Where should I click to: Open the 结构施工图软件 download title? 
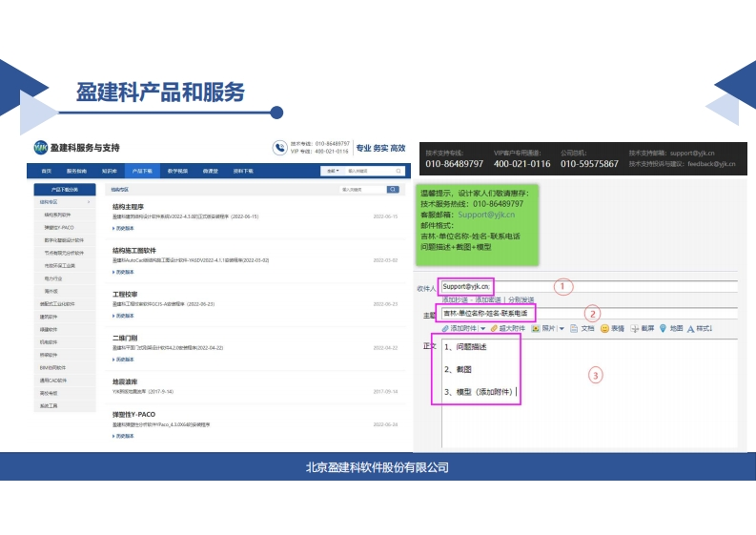coord(134,251)
